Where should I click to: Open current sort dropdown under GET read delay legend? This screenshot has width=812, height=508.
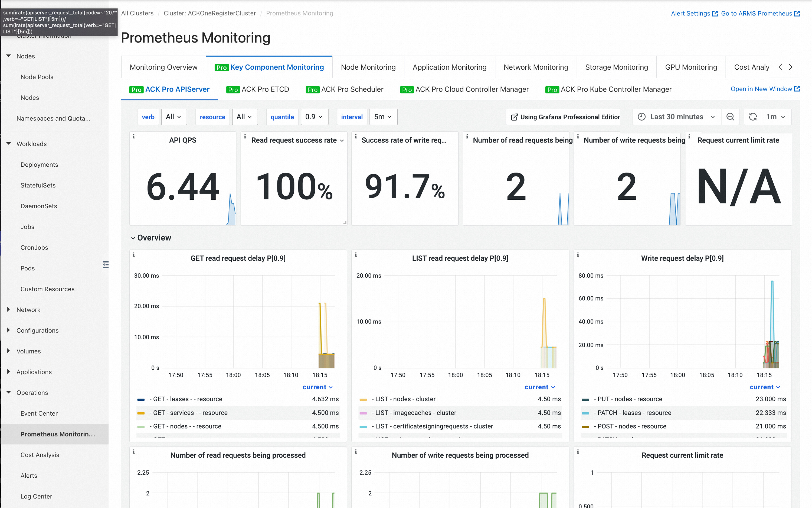317,387
